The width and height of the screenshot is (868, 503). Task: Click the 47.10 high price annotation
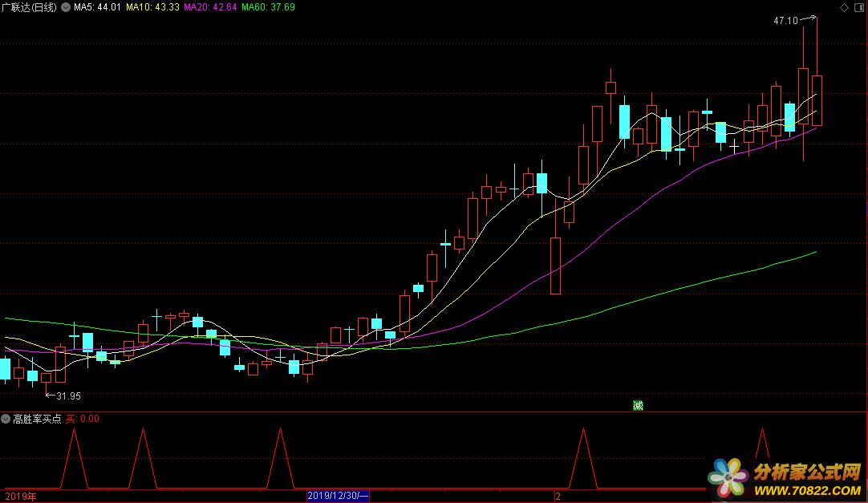point(785,21)
